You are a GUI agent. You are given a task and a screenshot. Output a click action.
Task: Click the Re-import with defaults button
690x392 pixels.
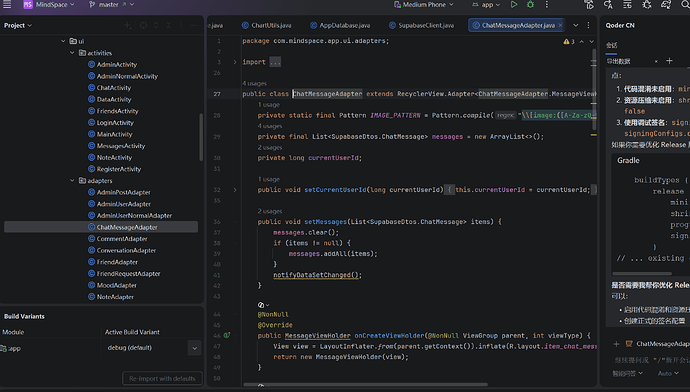162,378
